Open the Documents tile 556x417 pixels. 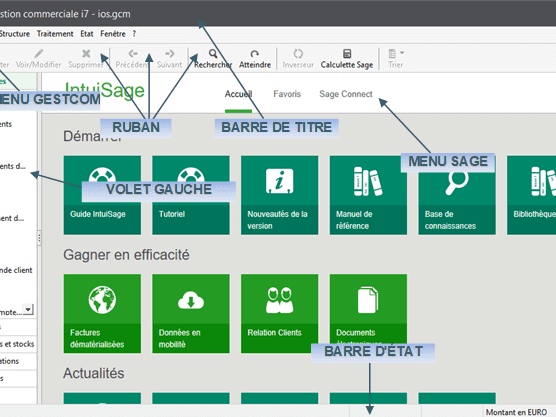click(x=368, y=313)
